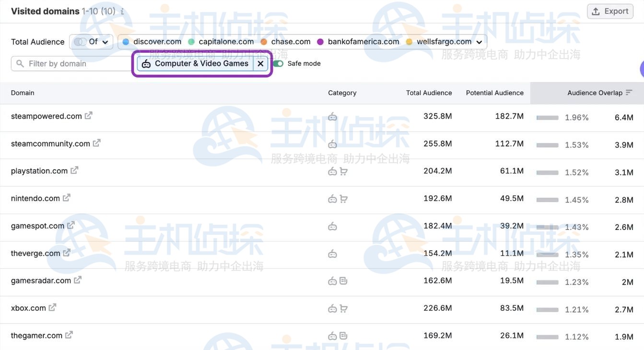Click the search icon in the domain filter box
This screenshot has width=644, height=350.
pos(19,63)
